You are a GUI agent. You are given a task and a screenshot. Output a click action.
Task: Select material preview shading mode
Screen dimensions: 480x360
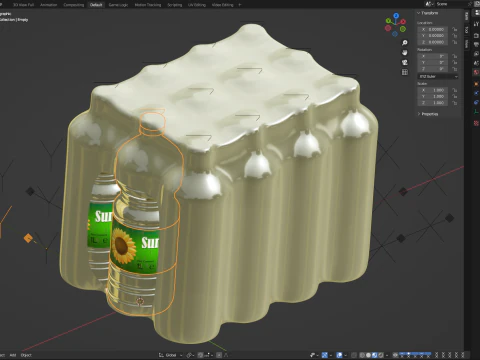click(375, 355)
